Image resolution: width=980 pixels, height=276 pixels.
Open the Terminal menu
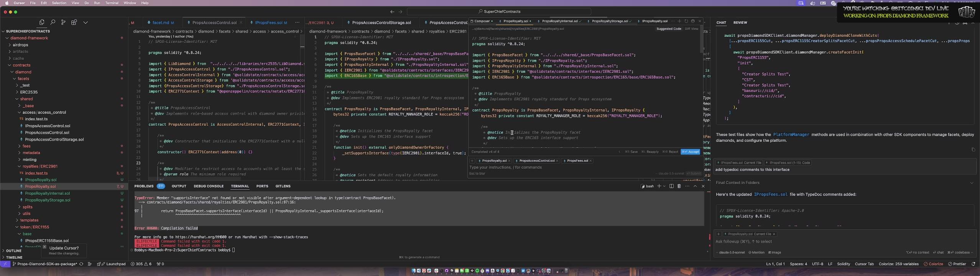point(112,3)
